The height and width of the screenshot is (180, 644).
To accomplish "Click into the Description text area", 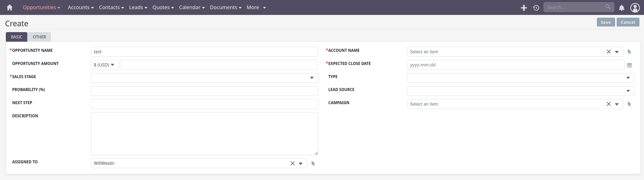I will [204, 133].
